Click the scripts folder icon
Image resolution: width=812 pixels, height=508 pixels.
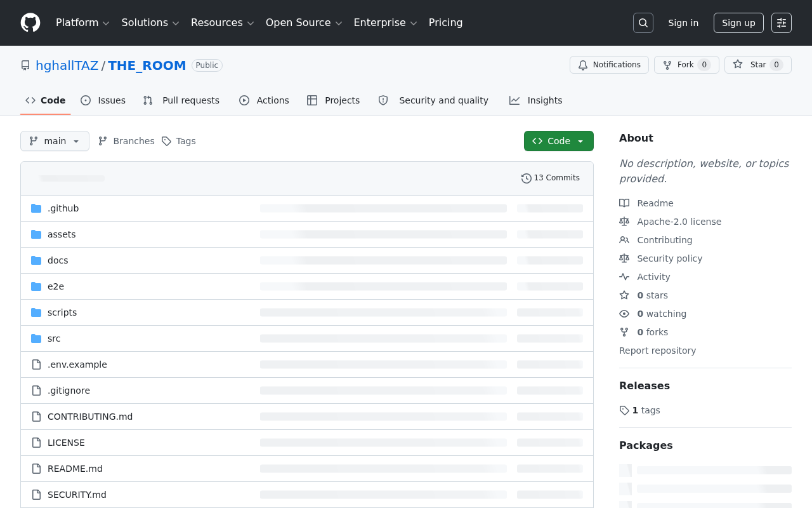36,312
